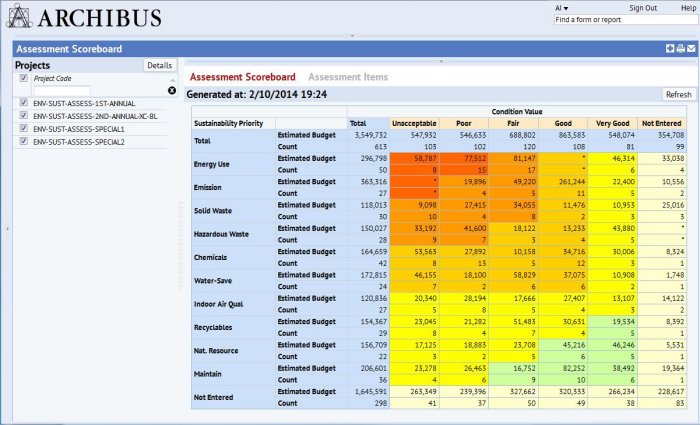Clear the Project Code filter with X icon
This screenshot has height=425, width=700.
(171, 90)
